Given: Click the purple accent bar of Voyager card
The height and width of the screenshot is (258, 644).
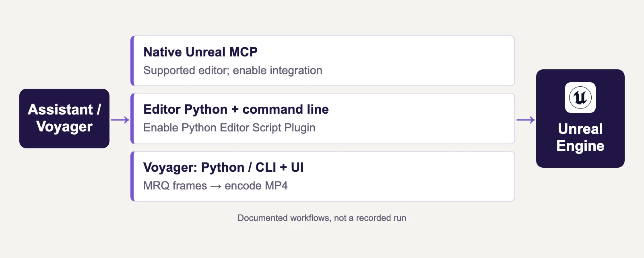Looking at the screenshot, I should point(132,176).
